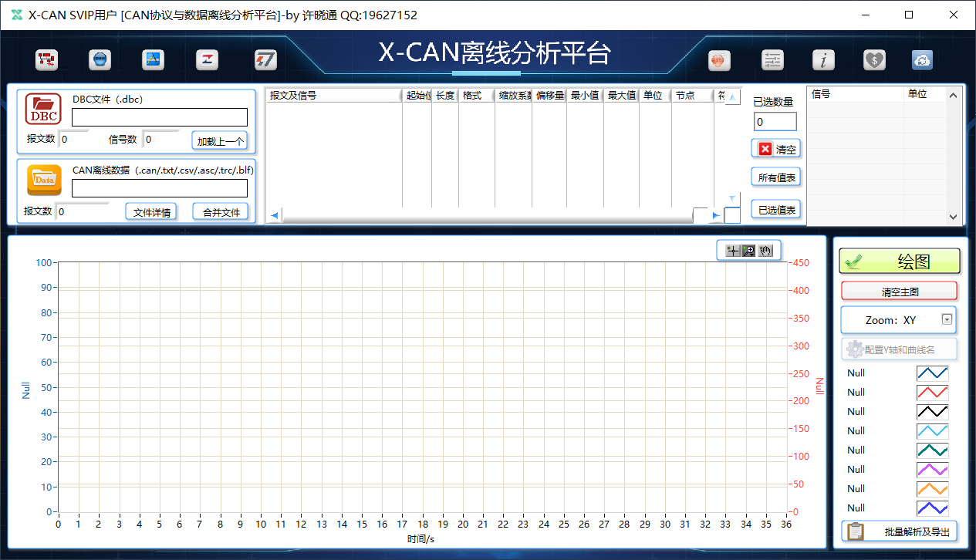Viewport: 976px width, 560px height.
Task: Click the orange lightning toolbar icon
Action: coord(265,59)
